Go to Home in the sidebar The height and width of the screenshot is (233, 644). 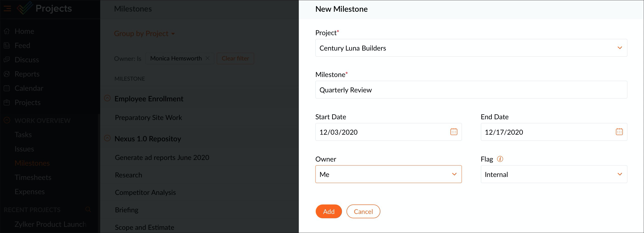(x=24, y=31)
